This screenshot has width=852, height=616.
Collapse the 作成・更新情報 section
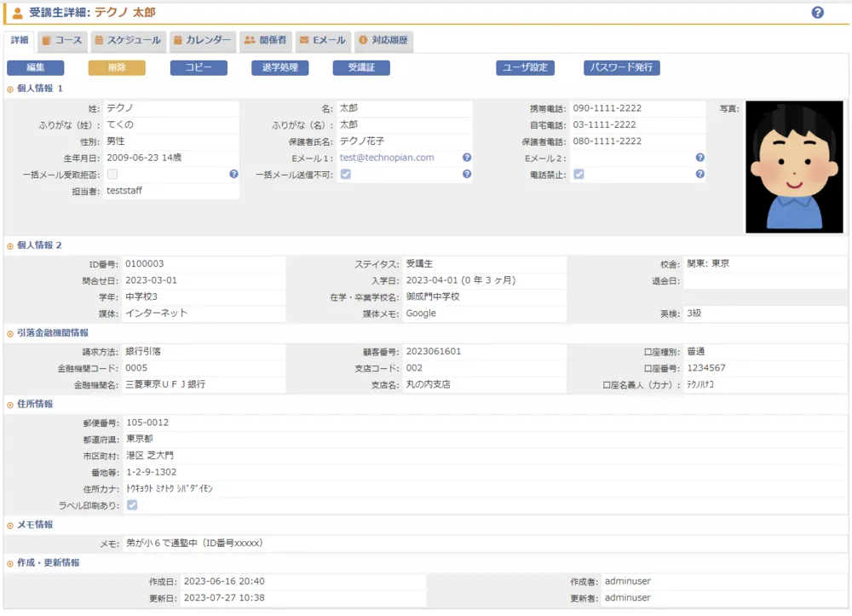click(9, 563)
